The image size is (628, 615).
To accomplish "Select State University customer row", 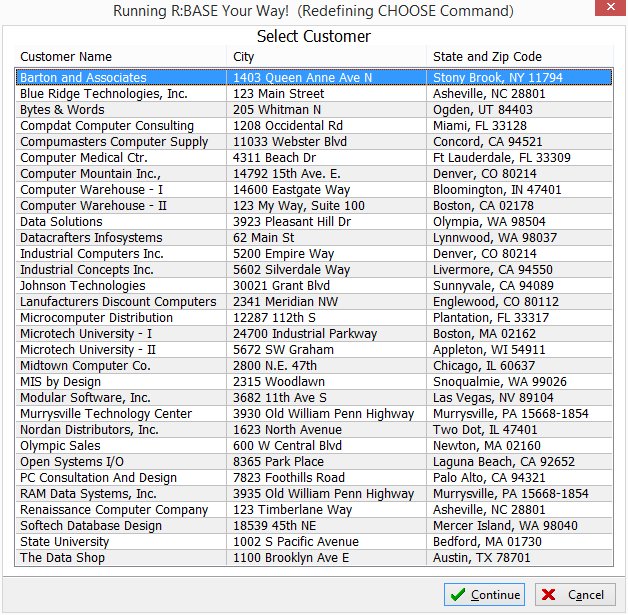I will coord(65,542).
